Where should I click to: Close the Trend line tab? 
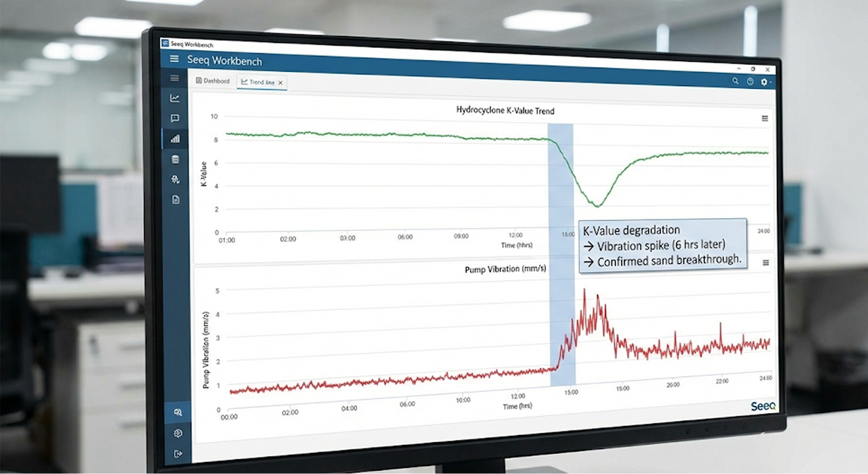click(280, 82)
